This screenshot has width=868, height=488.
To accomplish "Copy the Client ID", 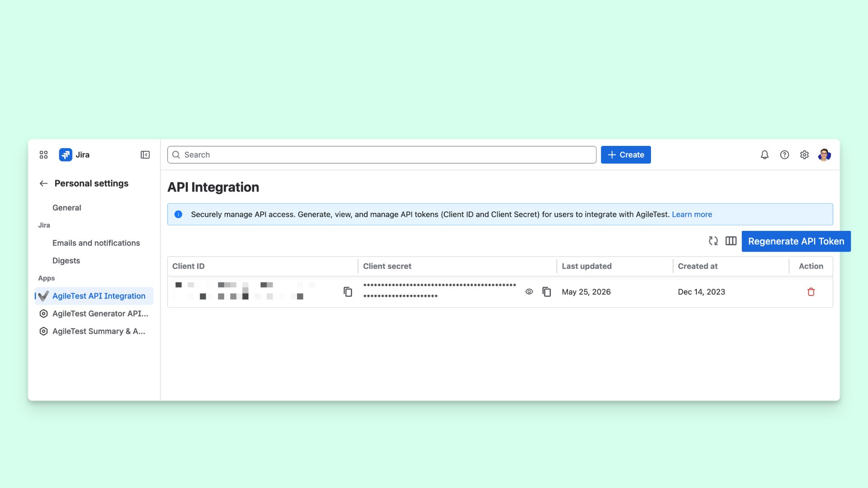I will [348, 292].
